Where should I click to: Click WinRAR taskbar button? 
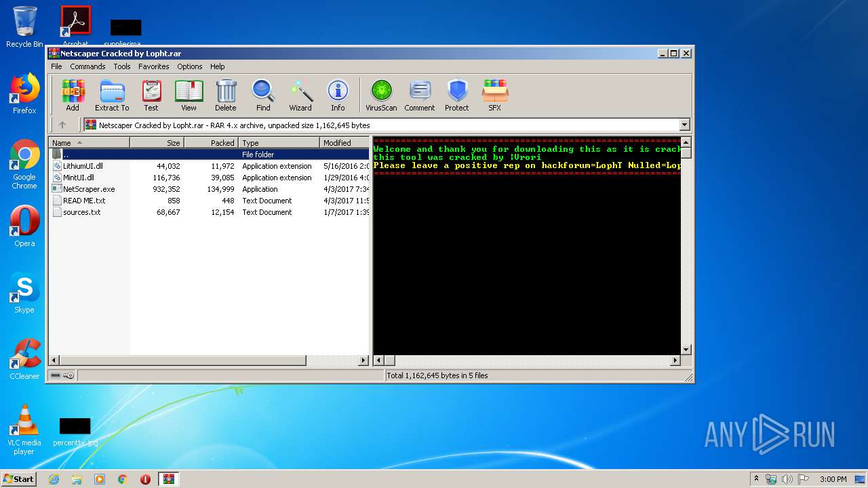tap(169, 479)
